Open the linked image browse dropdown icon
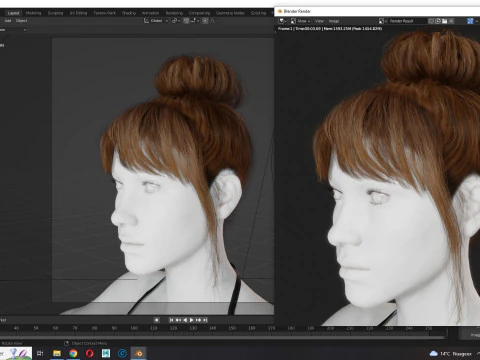This screenshot has width=480, height=360. (383, 21)
